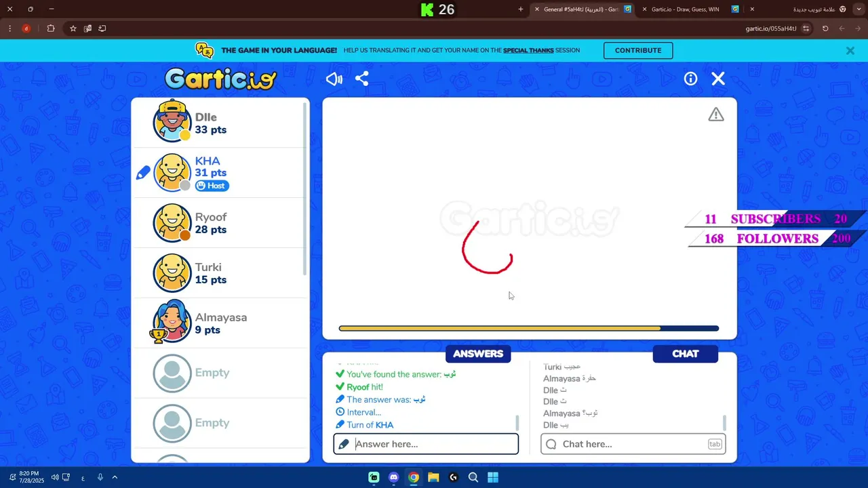Open the browser extensions puzzle icon
Screen dimensions: 868x488
coord(51,28)
